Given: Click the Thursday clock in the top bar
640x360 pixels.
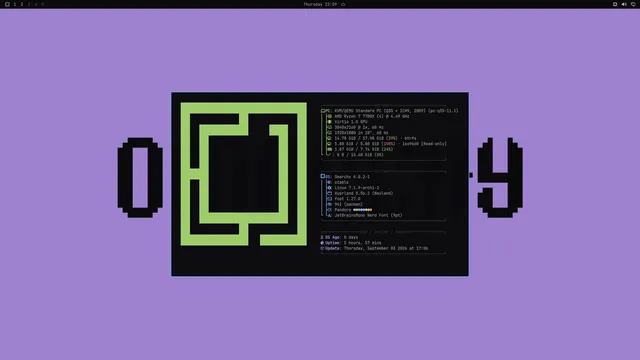Looking at the screenshot, I should [x=320, y=4].
